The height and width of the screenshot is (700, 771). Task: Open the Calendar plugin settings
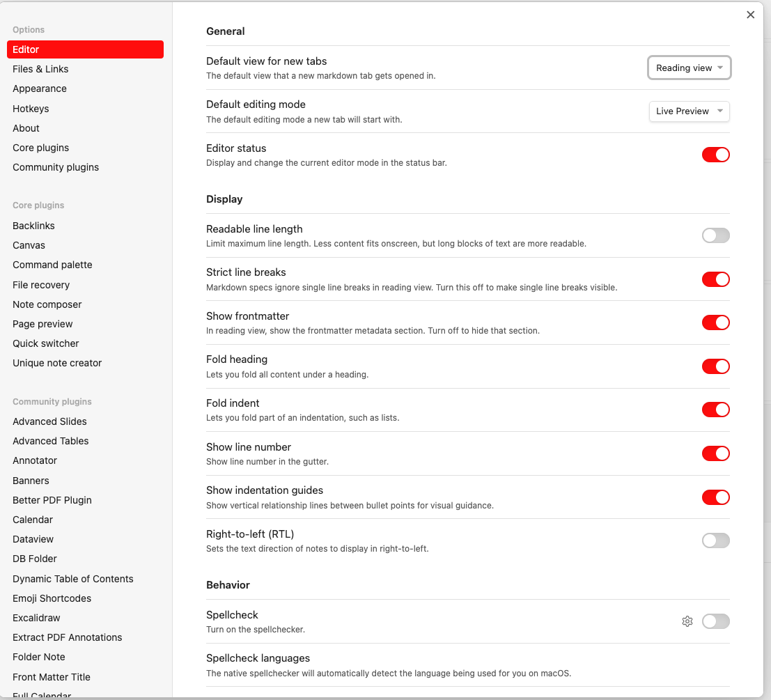click(x=32, y=520)
